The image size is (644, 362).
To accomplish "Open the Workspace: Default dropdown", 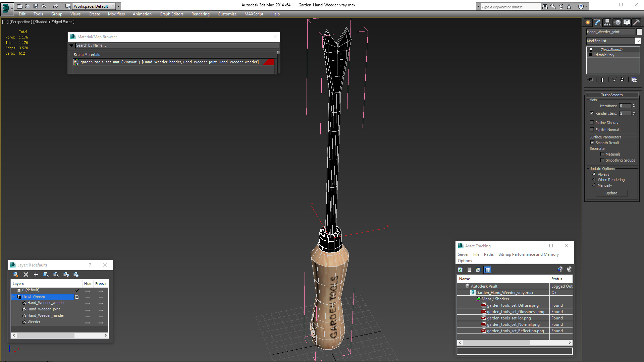I will click(94, 6).
